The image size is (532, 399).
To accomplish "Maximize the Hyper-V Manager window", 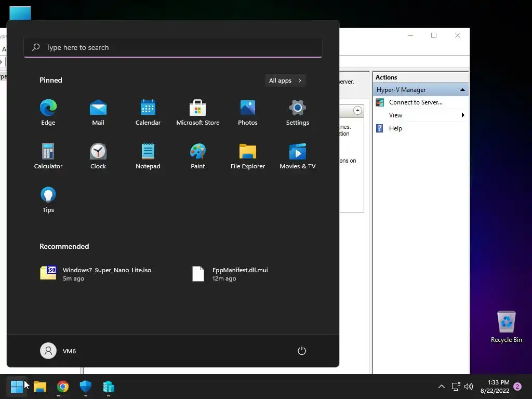I will click(x=434, y=35).
